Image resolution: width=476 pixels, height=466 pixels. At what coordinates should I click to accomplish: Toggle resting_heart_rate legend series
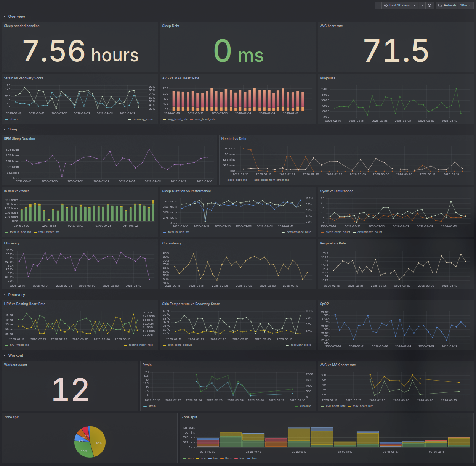(x=138, y=345)
